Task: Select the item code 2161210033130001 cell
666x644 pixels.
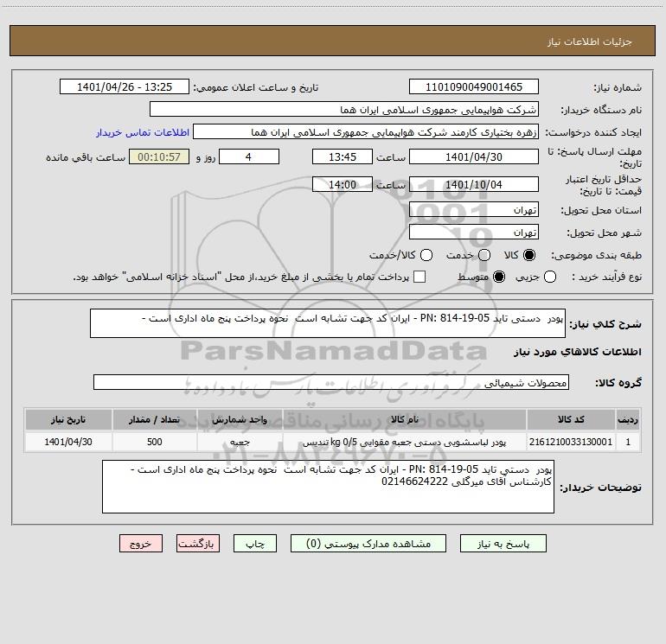Action: [570, 442]
